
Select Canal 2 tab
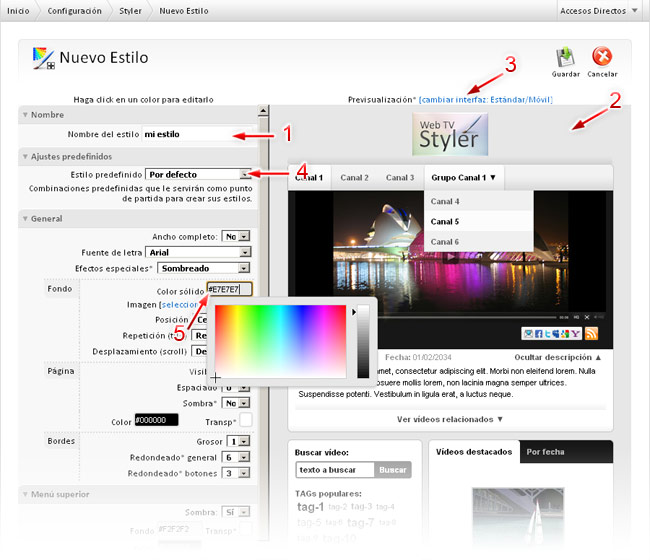tap(354, 177)
